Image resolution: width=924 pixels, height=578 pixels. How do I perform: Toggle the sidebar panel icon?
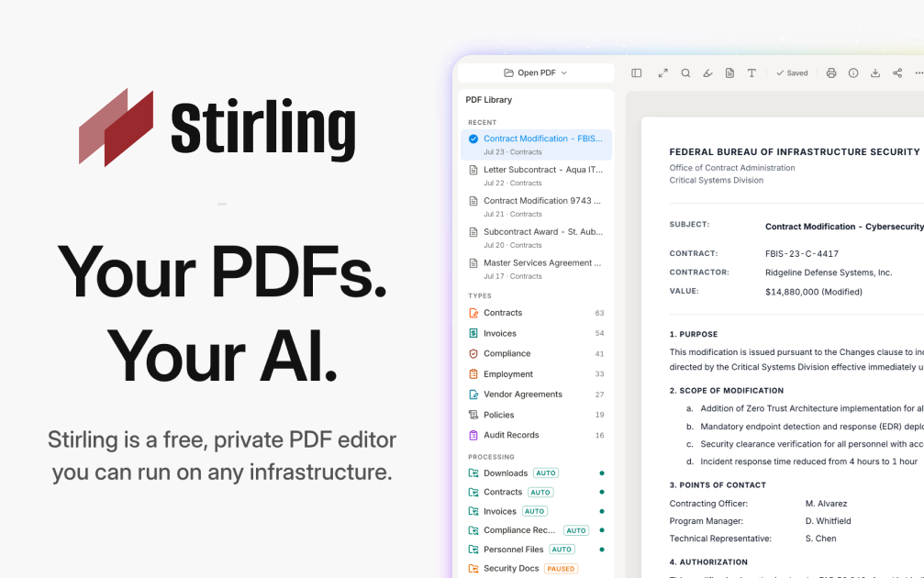[637, 73]
